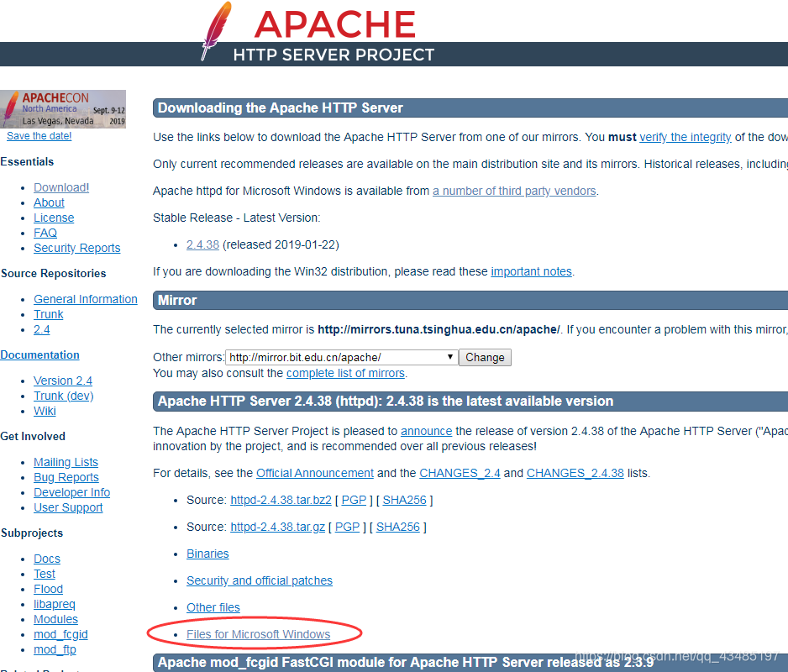Click the Apache HTTP Server 2.4.38 section heading
This screenshot has width=788, height=672.
click(386, 401)
